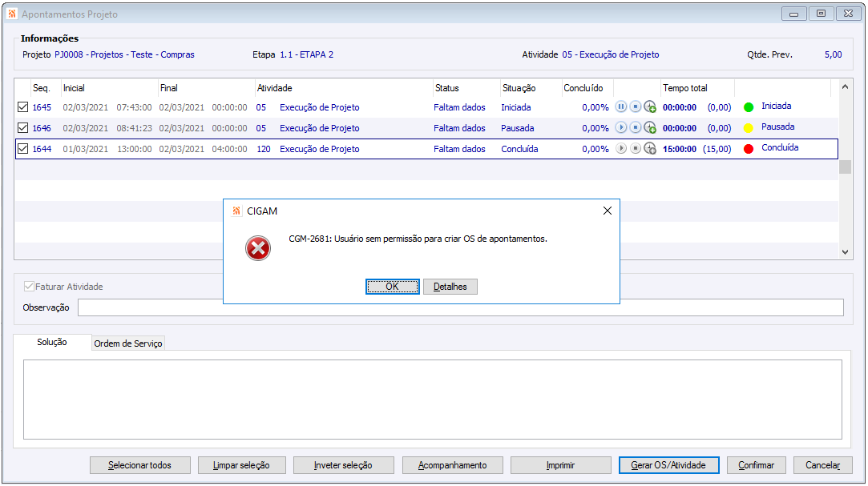Open the Ordem de Serviço tab

click(x=128, y=343)
